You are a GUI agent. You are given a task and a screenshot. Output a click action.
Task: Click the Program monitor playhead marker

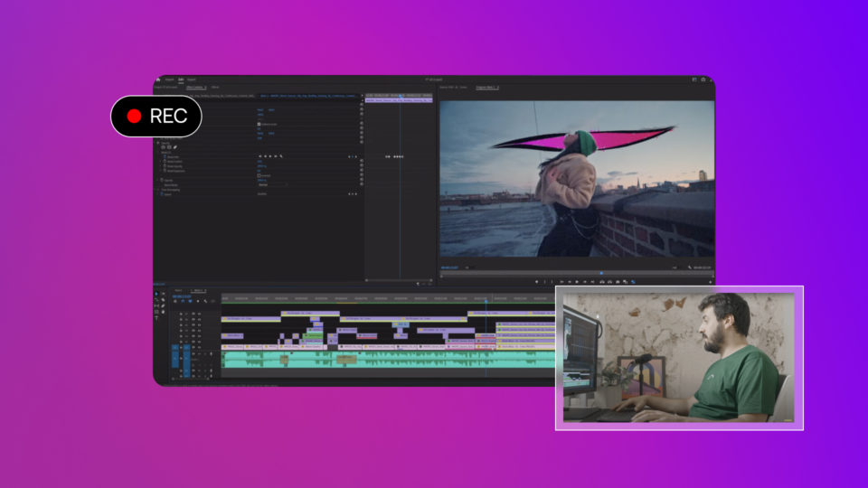click(x=602, y=273)
